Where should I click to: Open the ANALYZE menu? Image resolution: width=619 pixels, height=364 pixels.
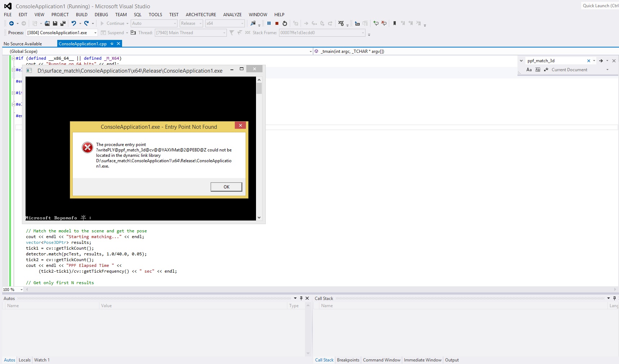(232, 15)
